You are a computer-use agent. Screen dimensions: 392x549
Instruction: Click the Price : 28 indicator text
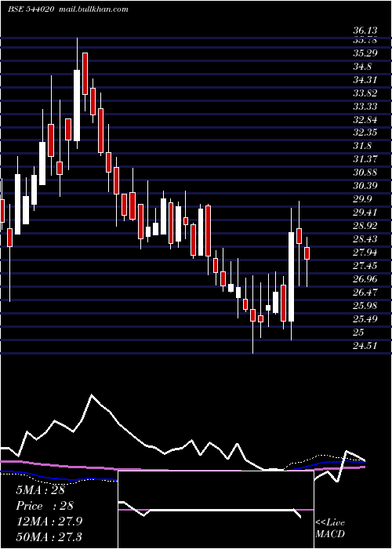(x=45, y=506)
